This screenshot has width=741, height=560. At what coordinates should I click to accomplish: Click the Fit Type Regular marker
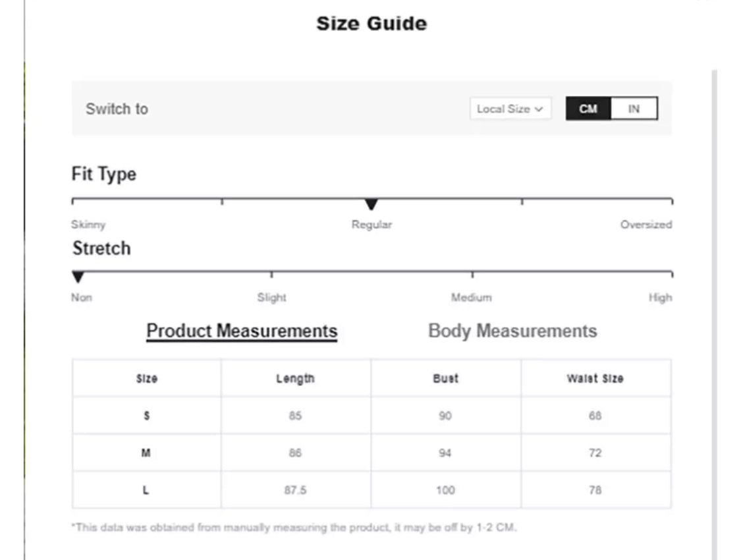click(371, 204)
